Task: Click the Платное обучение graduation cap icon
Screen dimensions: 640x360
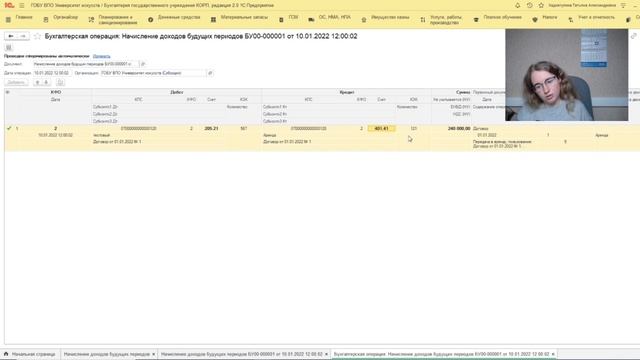Action: pyautogui.click(x=476, y=20)
